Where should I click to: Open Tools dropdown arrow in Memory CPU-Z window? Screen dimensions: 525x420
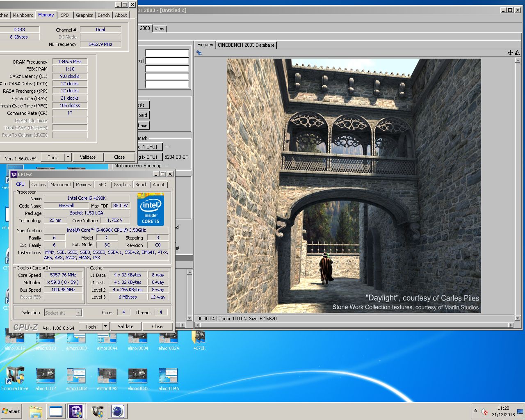click(68, 157)
